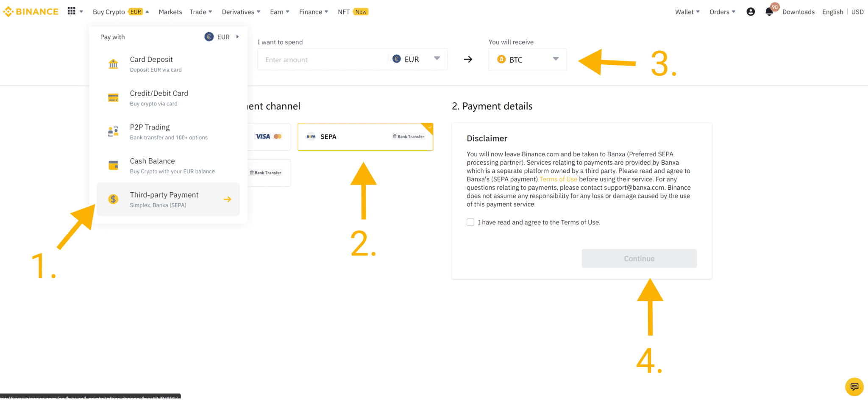Select the SEPA payment channel option
Image resolution: width=868 pixels, height=401 pixels.
point(365,137)
